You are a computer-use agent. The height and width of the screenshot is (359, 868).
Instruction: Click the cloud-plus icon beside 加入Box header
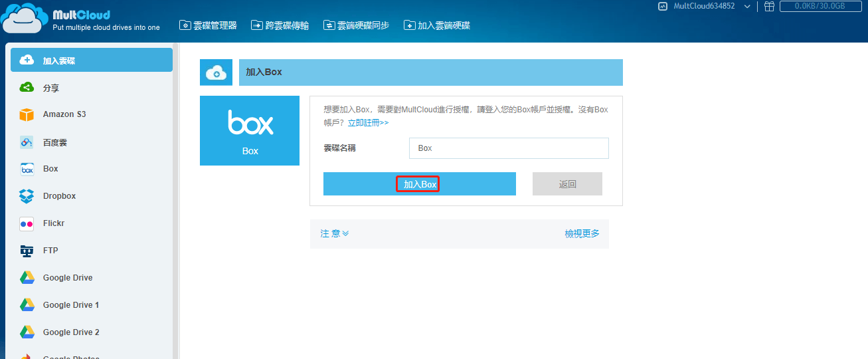coord(217,72)
